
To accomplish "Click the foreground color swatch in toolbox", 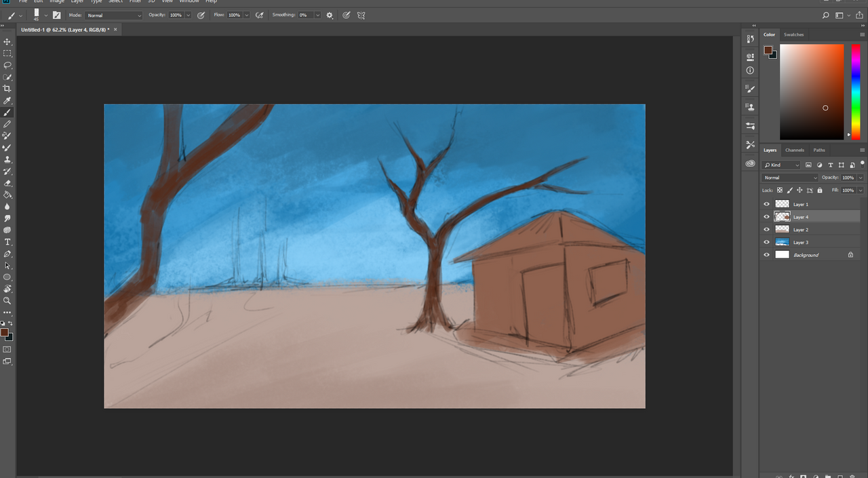I will point(4,332).
